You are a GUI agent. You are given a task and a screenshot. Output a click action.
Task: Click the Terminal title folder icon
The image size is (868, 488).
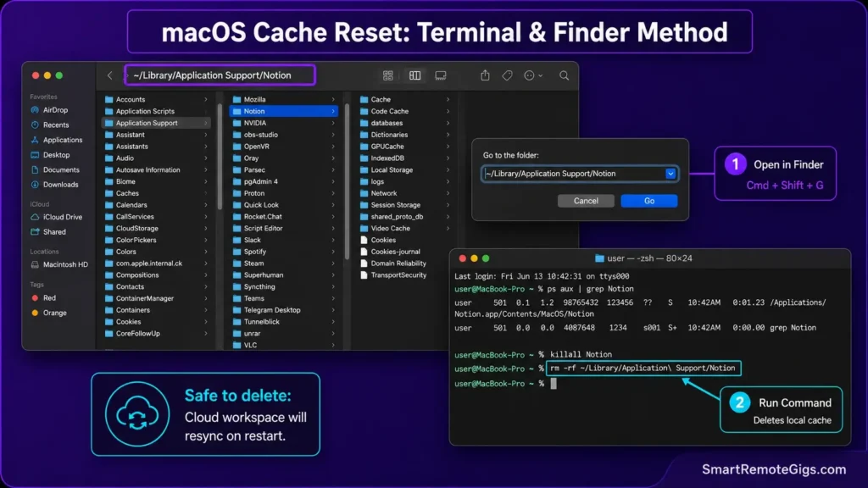point(599,258)
